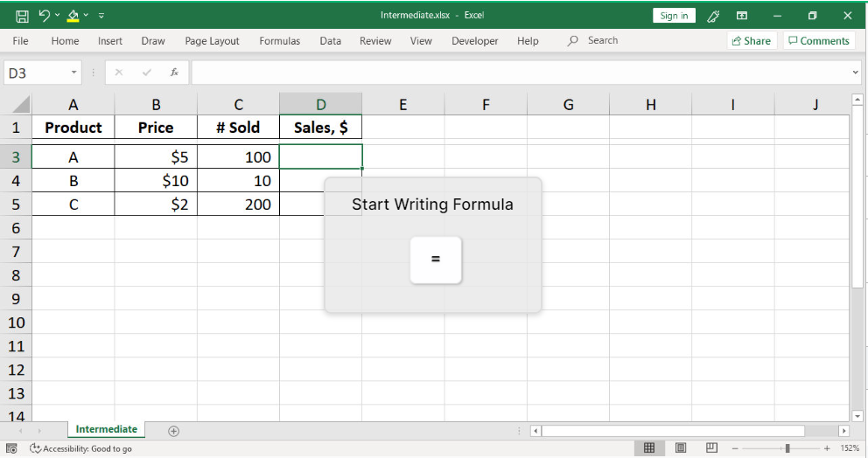Click the zoom in plus button
Screen dimensions: 868x458
point(827,448)
